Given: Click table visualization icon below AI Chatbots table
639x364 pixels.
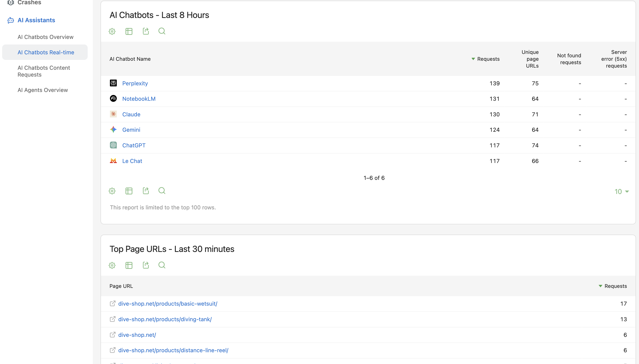Looking at the screenshot, I should [x=129, y=191].
